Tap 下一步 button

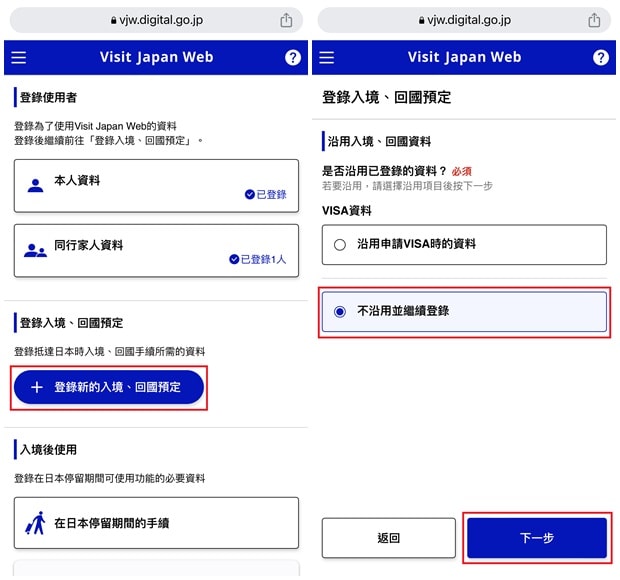pos(537,538)
